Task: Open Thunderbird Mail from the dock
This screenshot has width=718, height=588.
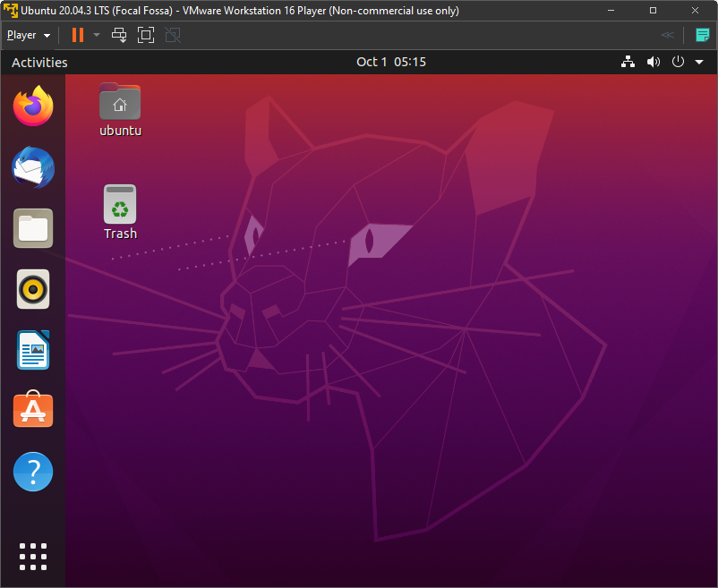Action: (33, 167)
